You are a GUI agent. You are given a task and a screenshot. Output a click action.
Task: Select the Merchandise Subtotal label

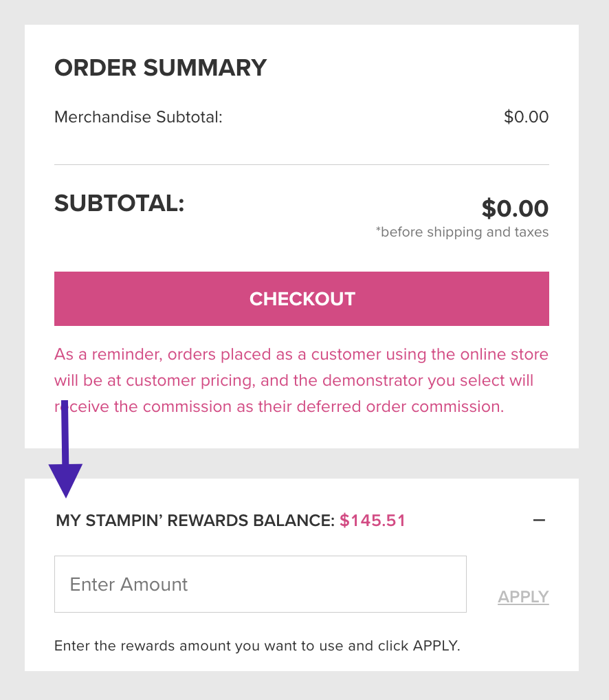(x=138, y=117)
